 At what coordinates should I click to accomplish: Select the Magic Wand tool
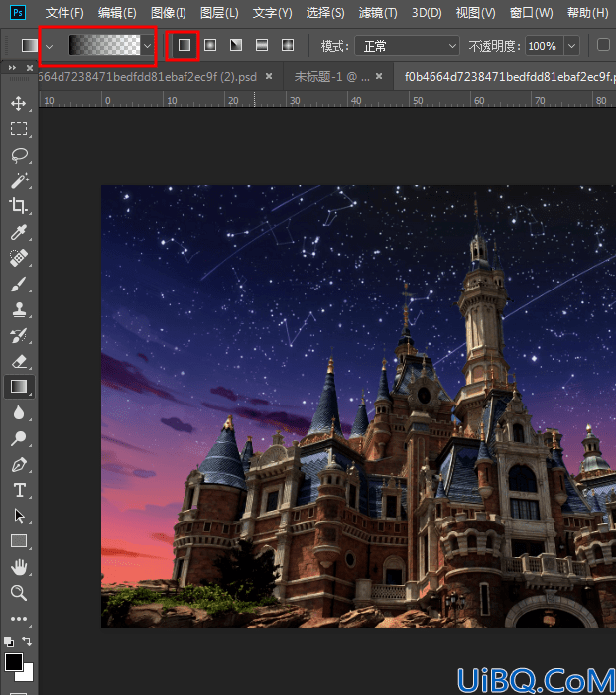pyautogui.click(x=18, y=180)
